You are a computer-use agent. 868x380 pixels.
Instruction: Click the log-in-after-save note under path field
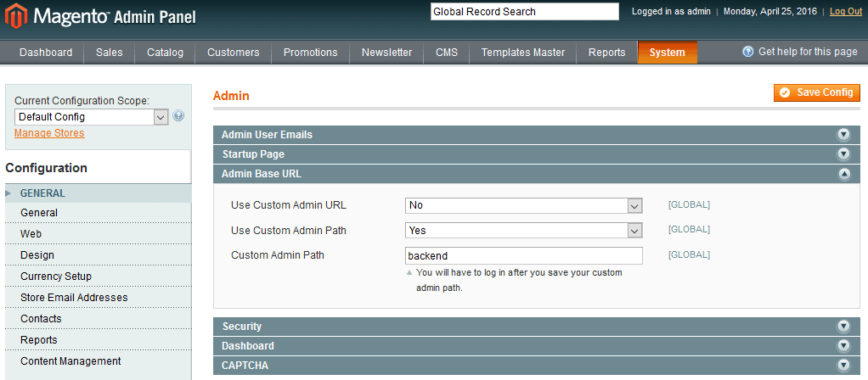519,281
